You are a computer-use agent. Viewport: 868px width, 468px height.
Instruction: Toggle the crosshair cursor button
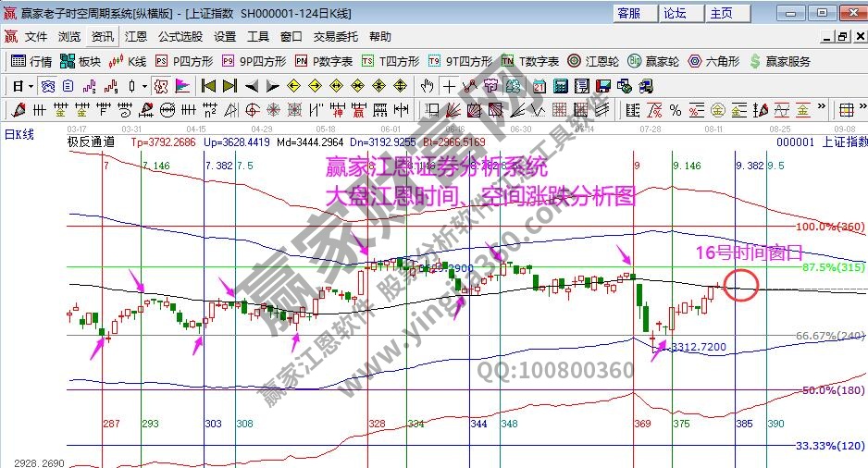449,86
